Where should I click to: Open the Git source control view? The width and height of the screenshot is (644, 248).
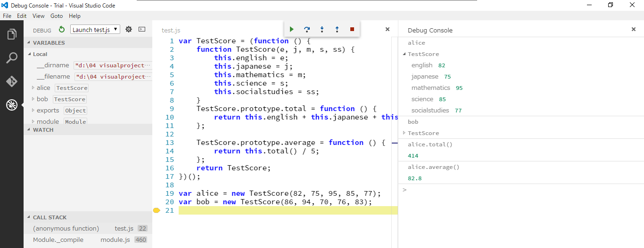point(12,81)
